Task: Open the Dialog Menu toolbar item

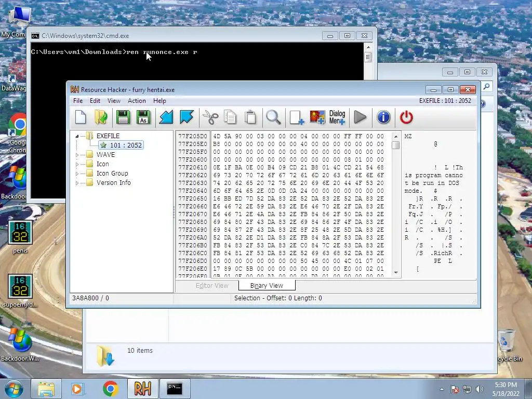Action: pos(337,117)
